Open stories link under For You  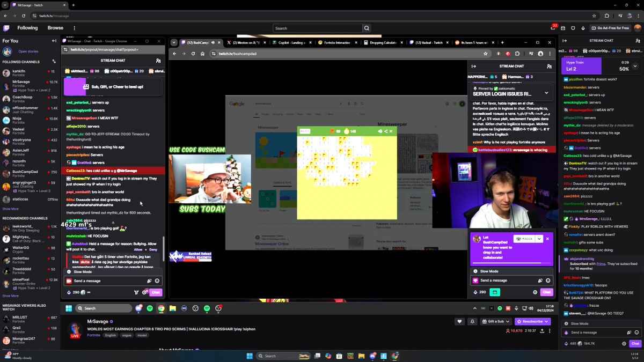28,51
